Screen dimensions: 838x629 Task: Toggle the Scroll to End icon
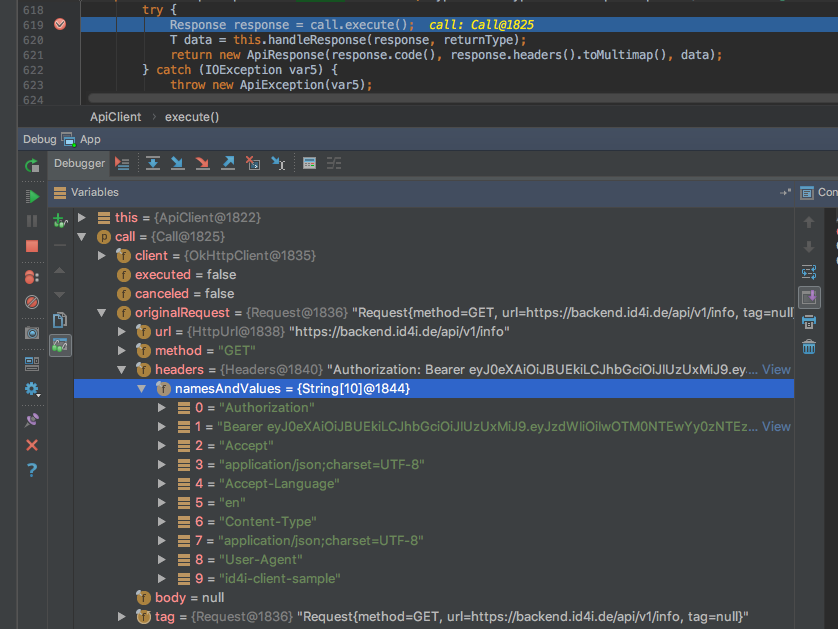[x=809, y=297]
